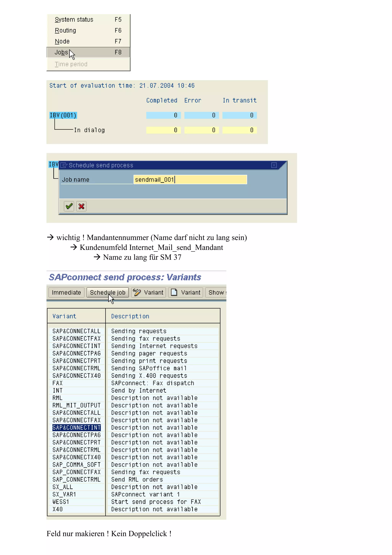Select the Routing menu entry
The image size is (392, 555).
[88, 30]
